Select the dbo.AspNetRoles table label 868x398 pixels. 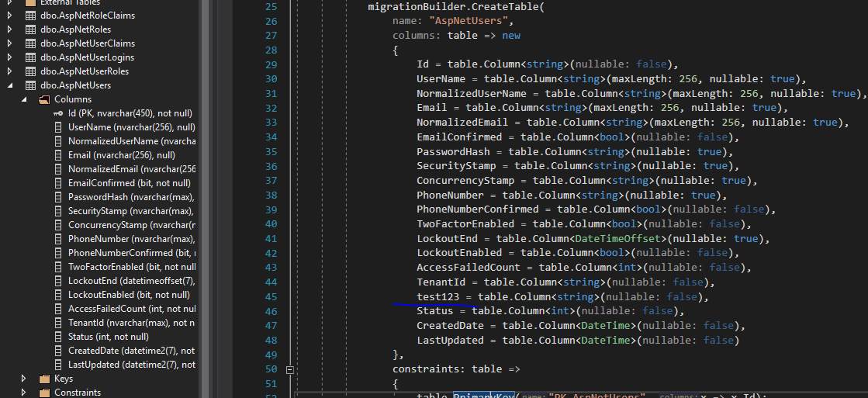coord(75,29)
